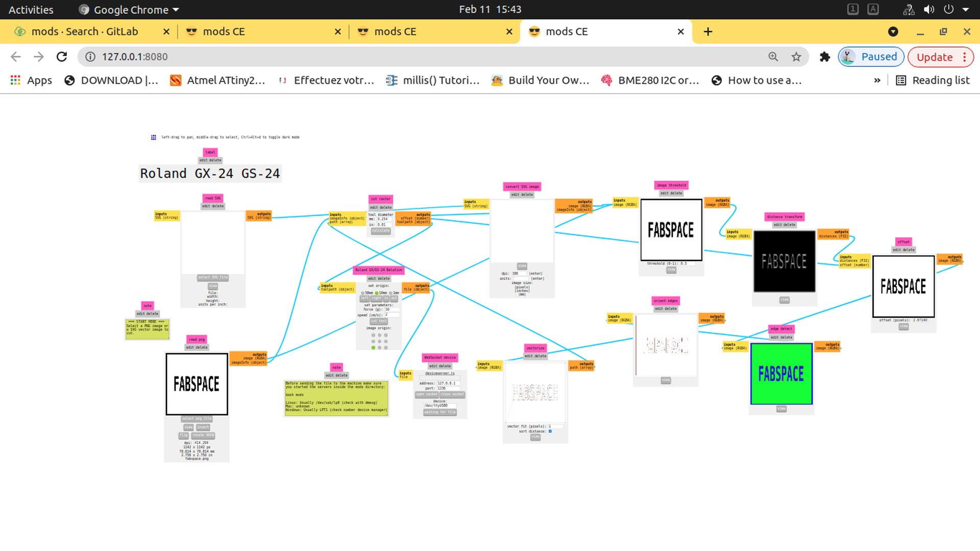
Task: Click the open socket button
Action: [x=427, y=394]
